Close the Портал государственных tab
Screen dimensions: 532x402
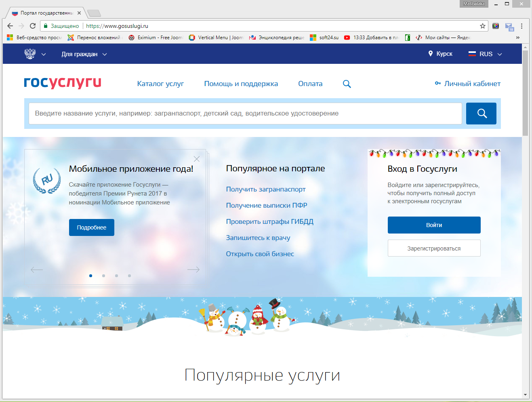coord(79,13)
